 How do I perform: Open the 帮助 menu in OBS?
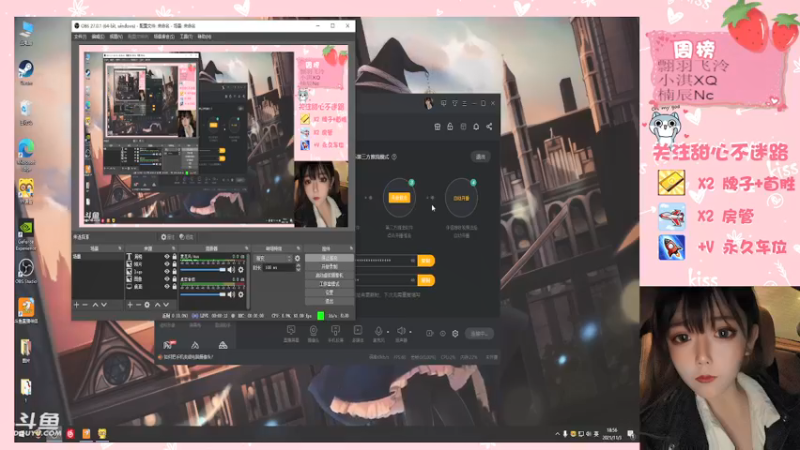tap(204, 37)
